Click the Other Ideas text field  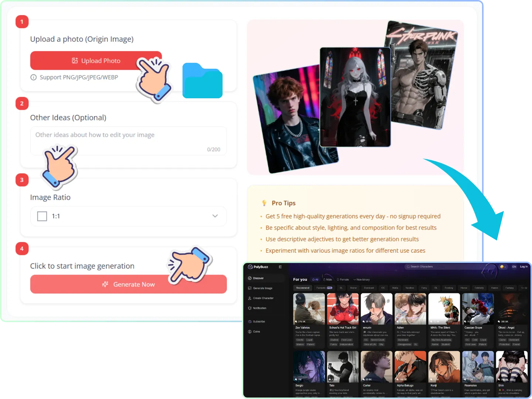[x=128, y=140]
